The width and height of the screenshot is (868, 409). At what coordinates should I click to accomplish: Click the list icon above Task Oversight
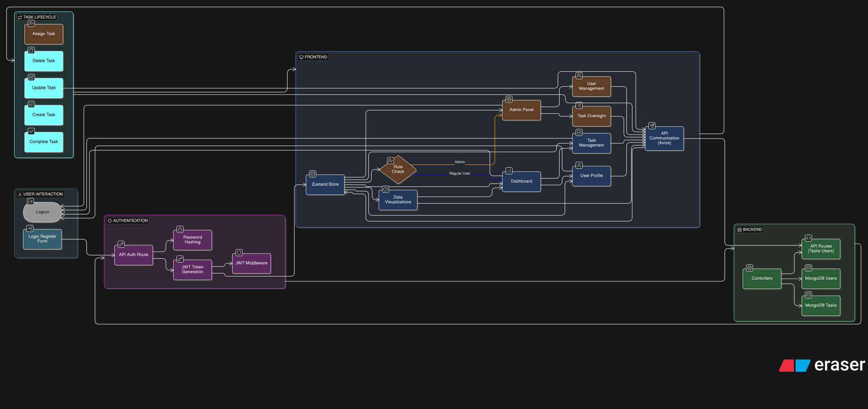click(x=579, y=105)
